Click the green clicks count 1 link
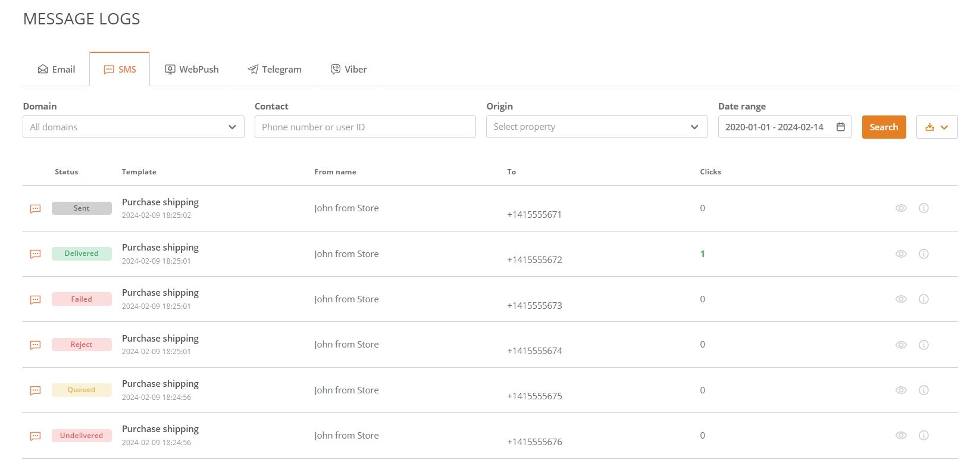Screen dimensions: 980x463 pyautogui.click(x=702, y=254)
